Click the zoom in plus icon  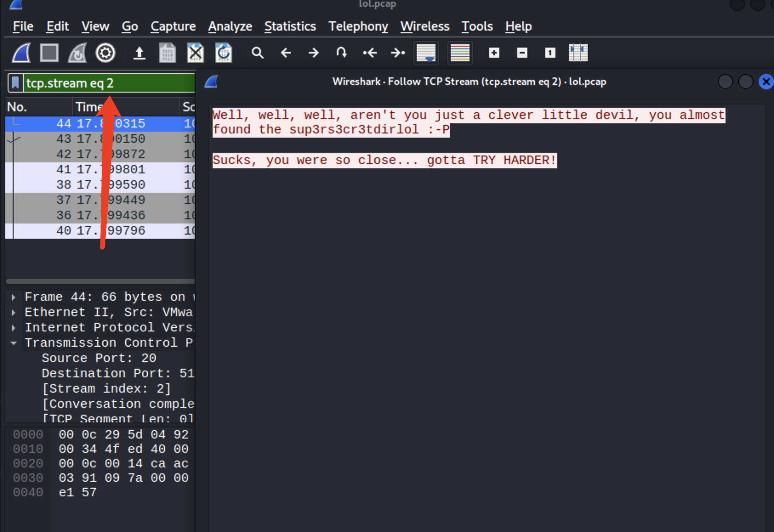pos(494,53)
